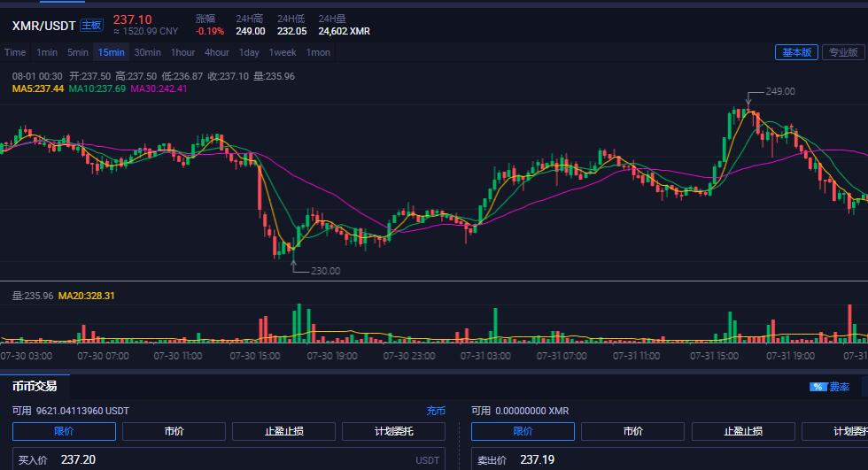Select 市价 market order on sell side
The image size is (868, 470).
632,431
